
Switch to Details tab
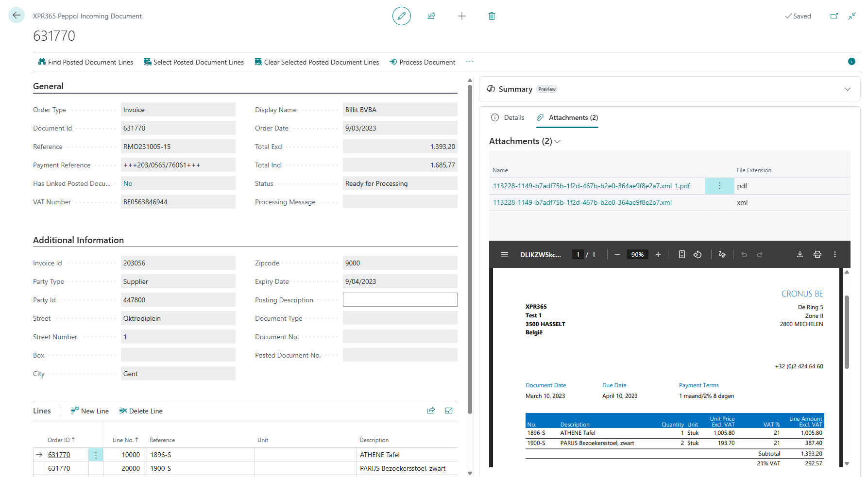coord(508,117)
